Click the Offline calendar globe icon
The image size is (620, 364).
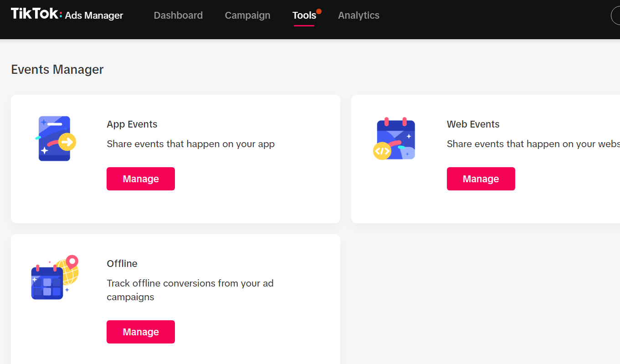click(x=55, y=277)
